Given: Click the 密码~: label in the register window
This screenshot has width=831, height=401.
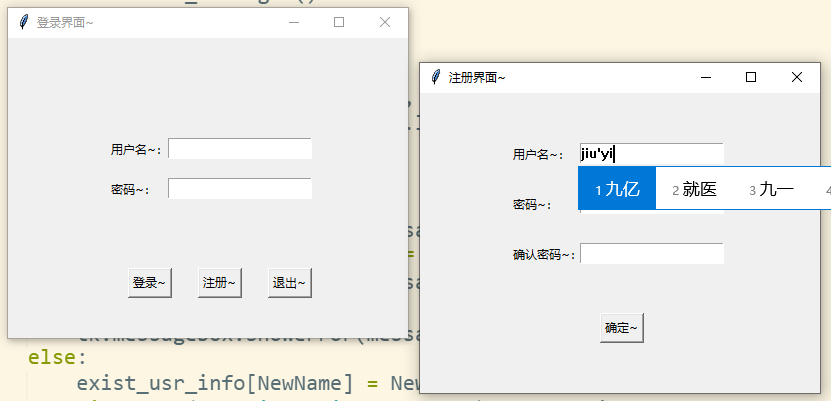Looking at the screenshot, I should [533, 205].
